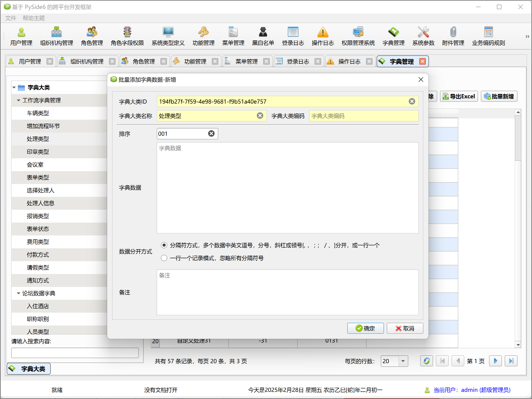The image size is (532, 399).
Task: Click the 操作日志 warning icon in toolbar
Action: tap(322, 32)
